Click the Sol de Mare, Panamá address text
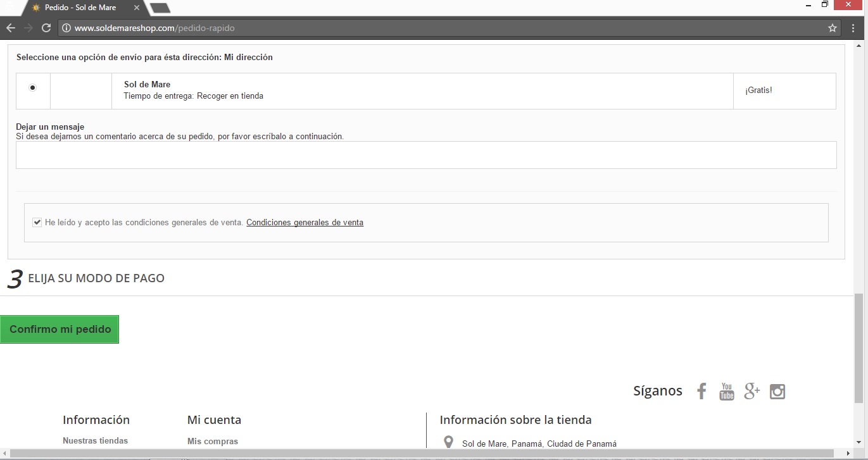868x460 pixels. tap(539, 444)
